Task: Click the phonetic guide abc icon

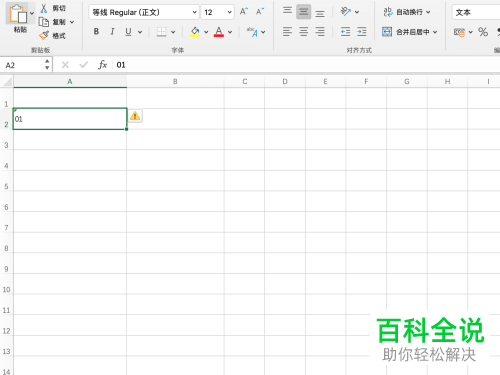Action: (252, 32)
